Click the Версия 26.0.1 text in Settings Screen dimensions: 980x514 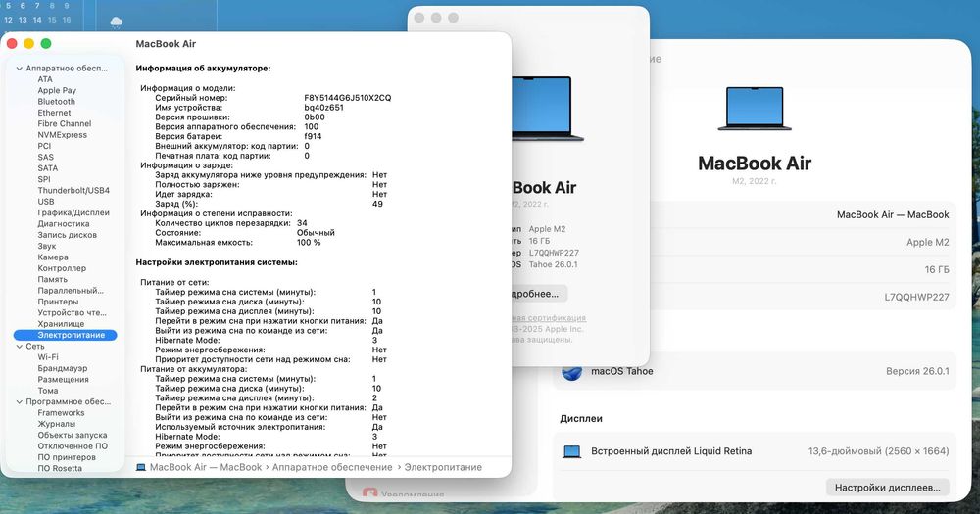tap(917, 372)
